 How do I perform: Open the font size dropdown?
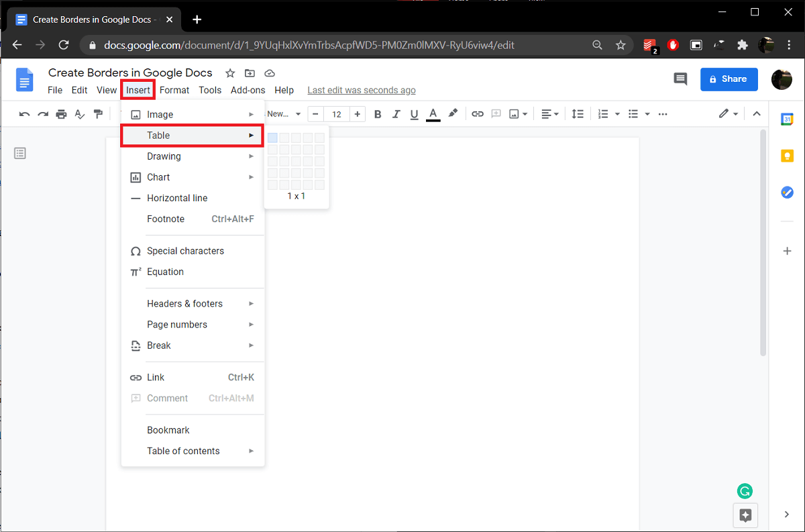(x=336, y=114)
